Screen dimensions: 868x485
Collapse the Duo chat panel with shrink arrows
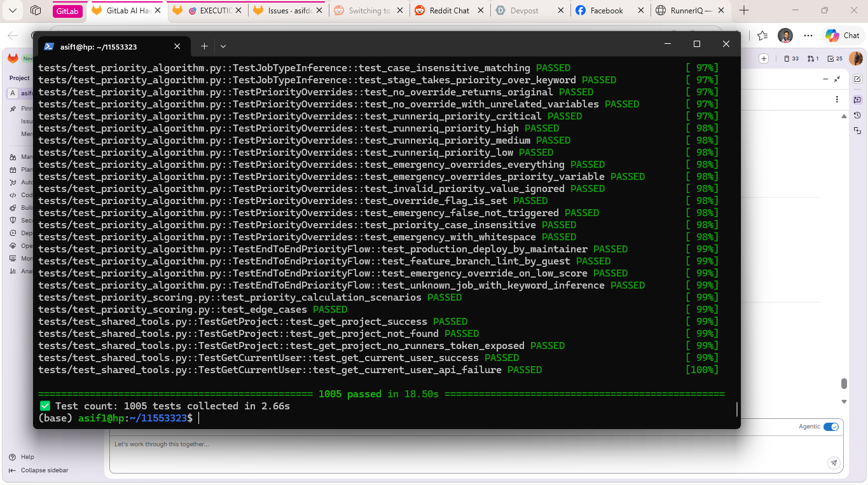[837, 79]
